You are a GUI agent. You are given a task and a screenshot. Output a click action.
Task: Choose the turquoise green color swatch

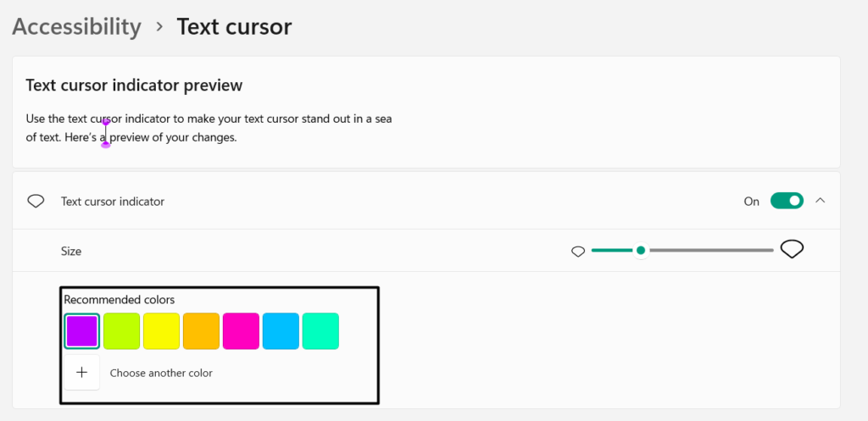click(321, 331)
